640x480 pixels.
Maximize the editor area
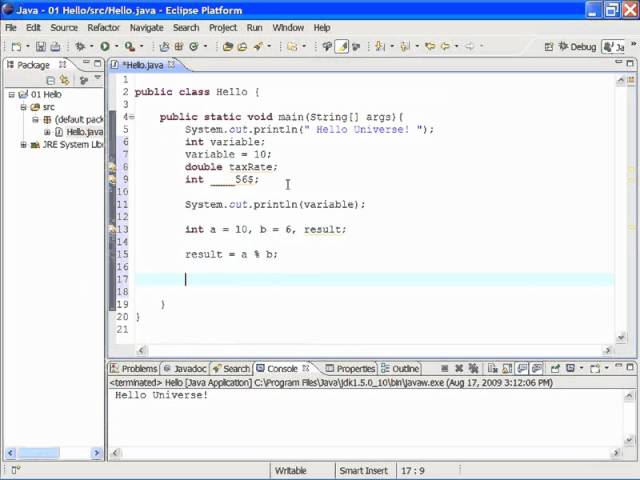point(630,63)
